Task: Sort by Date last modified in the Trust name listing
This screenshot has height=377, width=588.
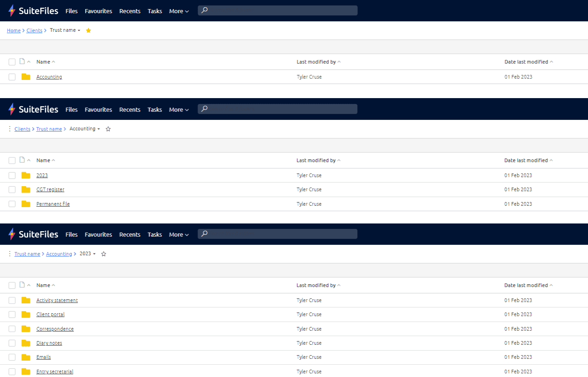Action: pyautogui.click(x=529, y=62)
